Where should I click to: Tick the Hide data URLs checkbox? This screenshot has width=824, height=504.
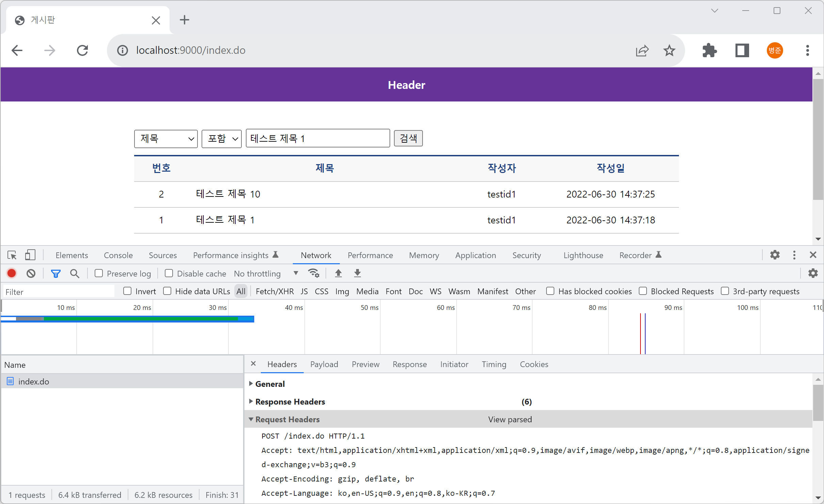pos(167,291)
